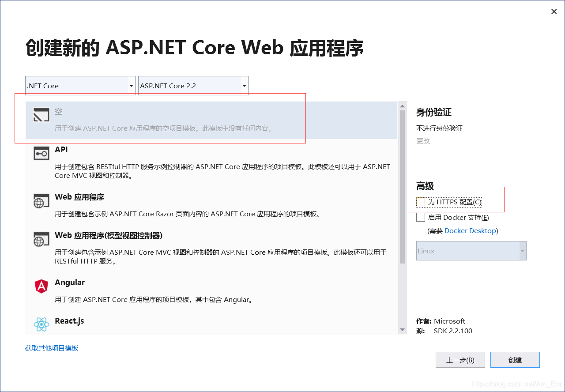Click the Angular template description text

point(154,300)
